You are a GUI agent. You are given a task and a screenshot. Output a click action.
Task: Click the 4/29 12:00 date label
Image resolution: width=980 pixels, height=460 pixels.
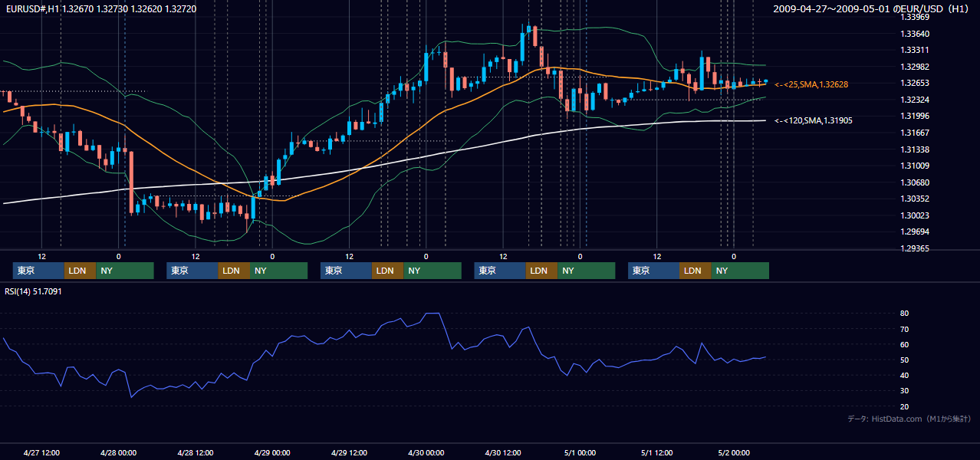pyautogui.click(x=350, y=453)
